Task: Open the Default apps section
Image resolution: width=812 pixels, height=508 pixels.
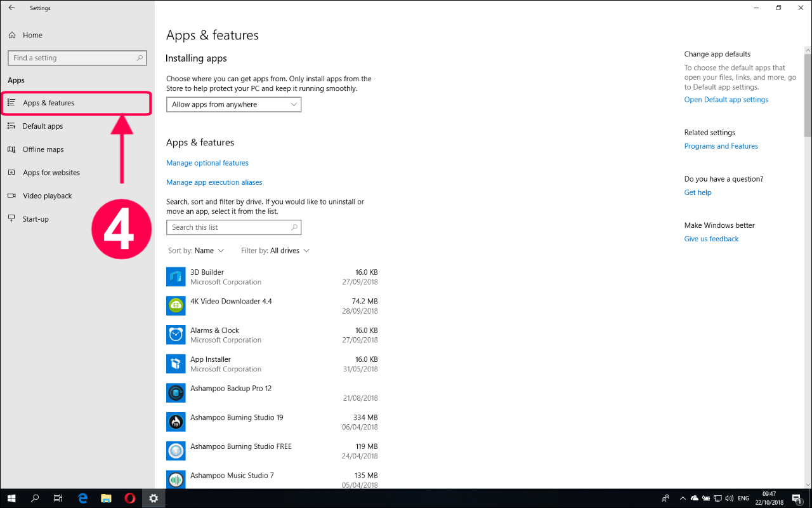Action: tap(43, 126)
